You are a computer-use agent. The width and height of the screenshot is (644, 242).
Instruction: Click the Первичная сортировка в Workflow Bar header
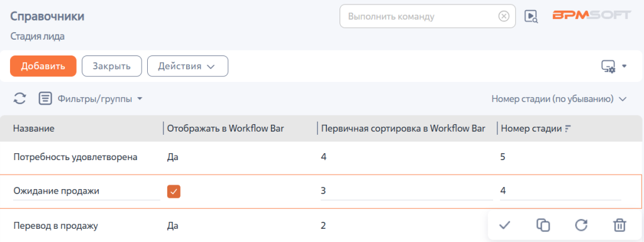403,129
